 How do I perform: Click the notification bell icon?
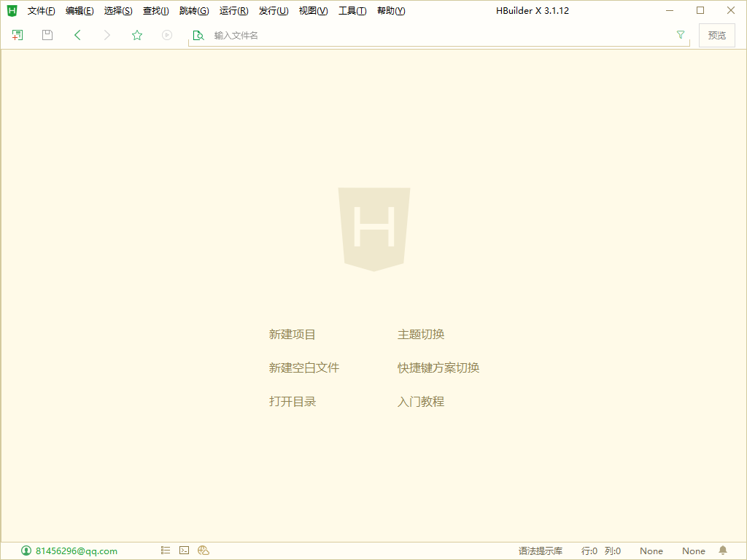[x=723, y=551]
